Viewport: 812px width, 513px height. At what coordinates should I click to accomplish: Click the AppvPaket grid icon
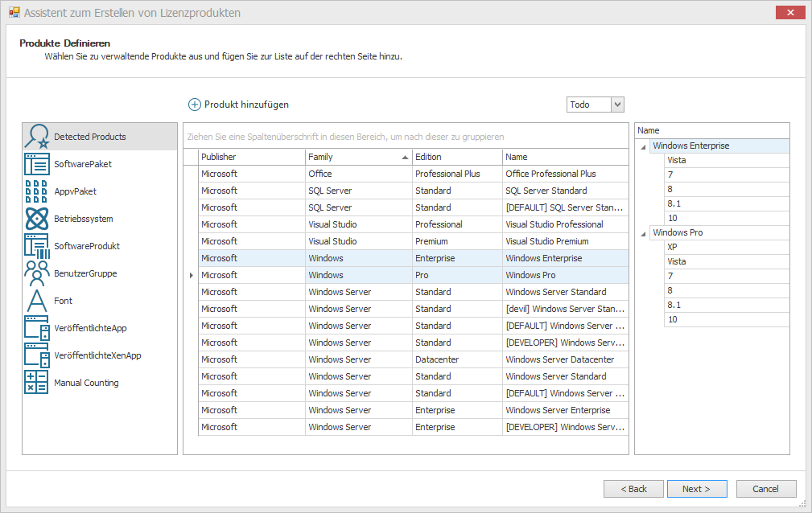point(37,191)
